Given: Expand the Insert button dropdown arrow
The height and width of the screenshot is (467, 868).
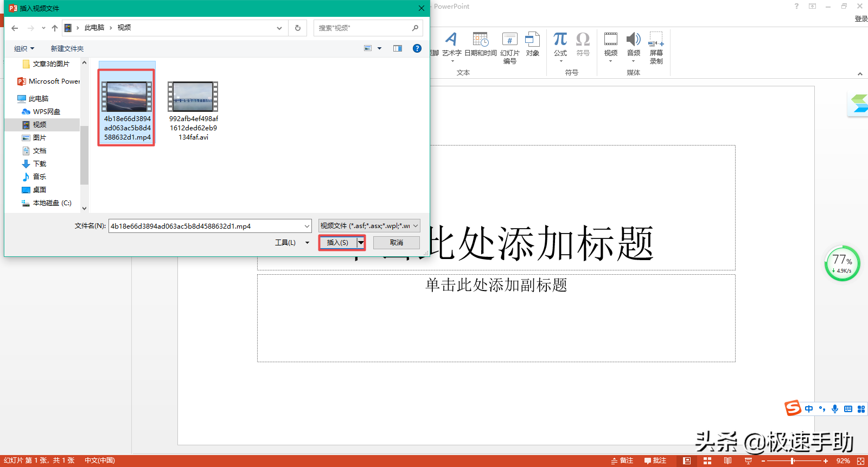Looking at the screenshot, I should click(x=361, y=243).
